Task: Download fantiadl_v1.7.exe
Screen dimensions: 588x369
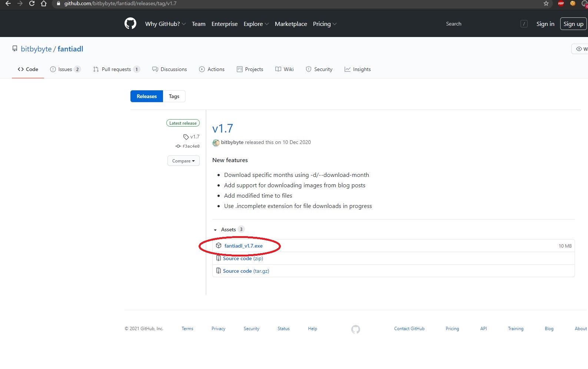Action: (243, 246)
